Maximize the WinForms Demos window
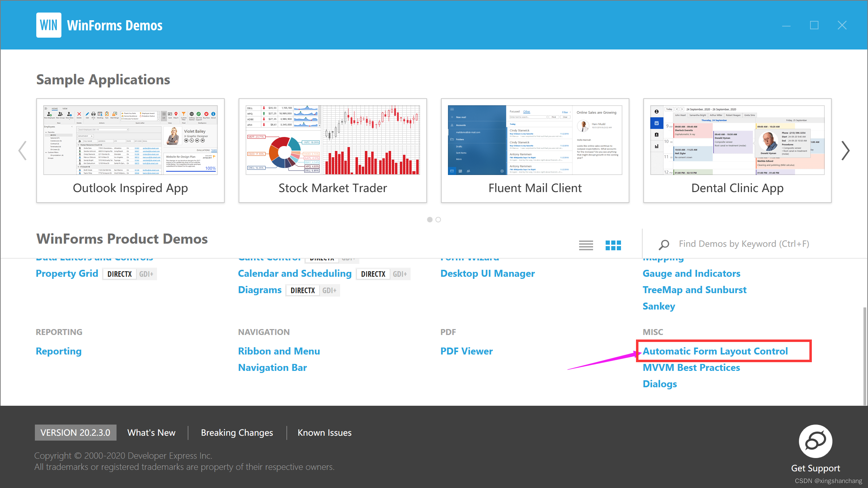 (814, 25)
